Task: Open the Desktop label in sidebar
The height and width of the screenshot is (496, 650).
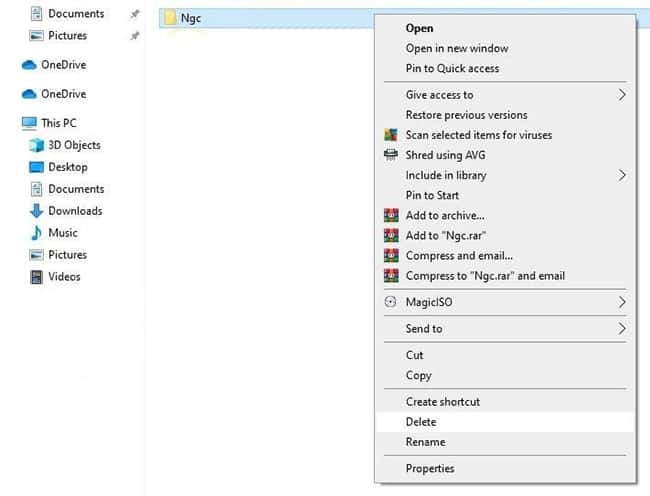Action: coord(68,167)
